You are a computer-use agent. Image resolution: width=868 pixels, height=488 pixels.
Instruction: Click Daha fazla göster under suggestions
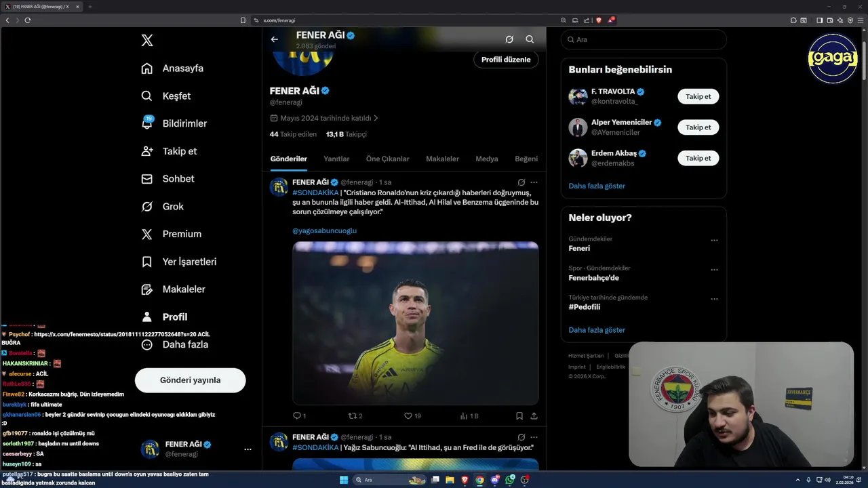(597, 186)
